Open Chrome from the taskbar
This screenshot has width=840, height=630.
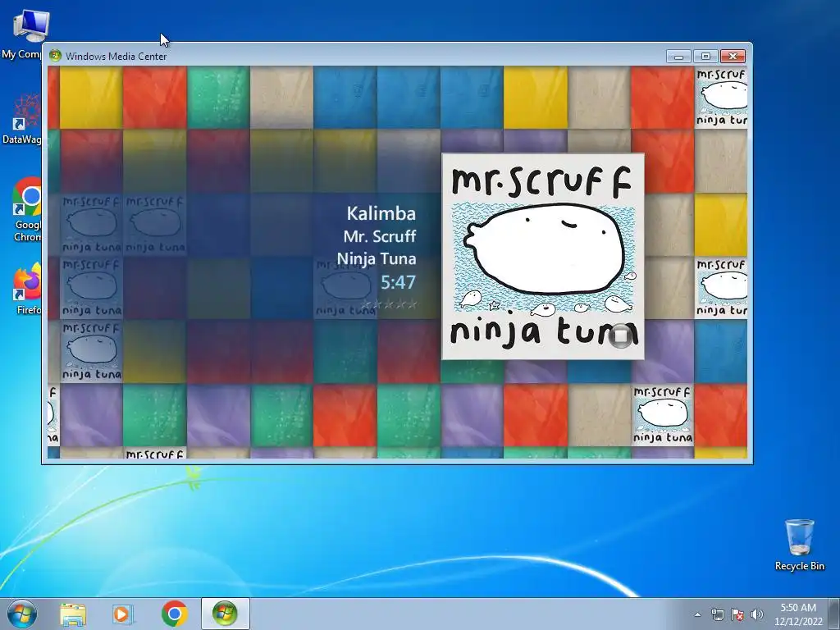174,614
